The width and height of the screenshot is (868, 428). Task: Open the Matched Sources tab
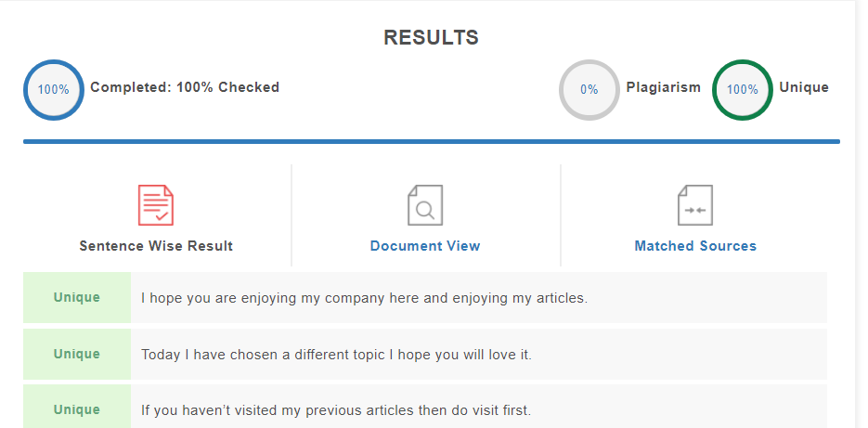[695, 246]
